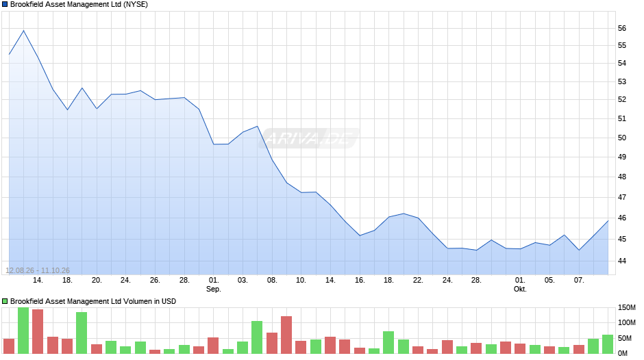The width and height of the screenshot is (644, 360).
Task: Click the date axis label 22.
Action: [x=418, y=280]
